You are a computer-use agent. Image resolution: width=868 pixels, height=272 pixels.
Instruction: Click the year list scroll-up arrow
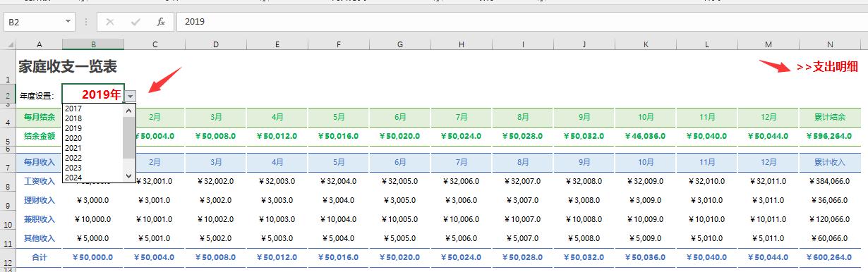[128, 110]
